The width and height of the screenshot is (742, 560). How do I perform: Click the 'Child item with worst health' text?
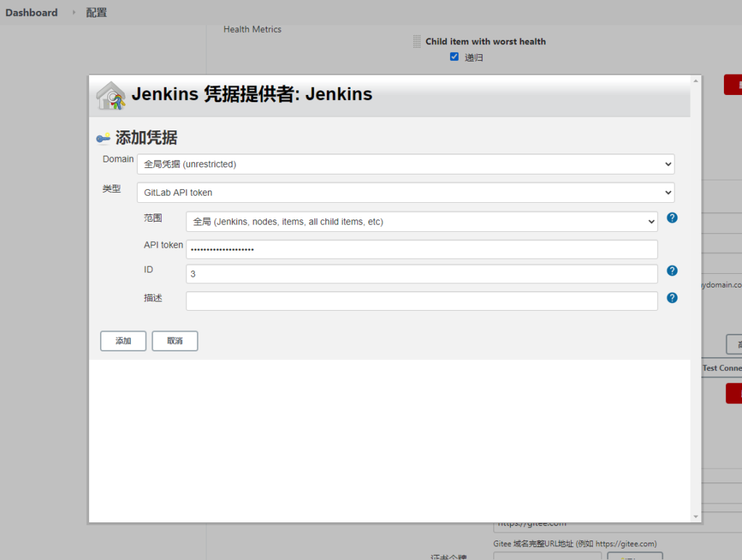tap(485, 41)
